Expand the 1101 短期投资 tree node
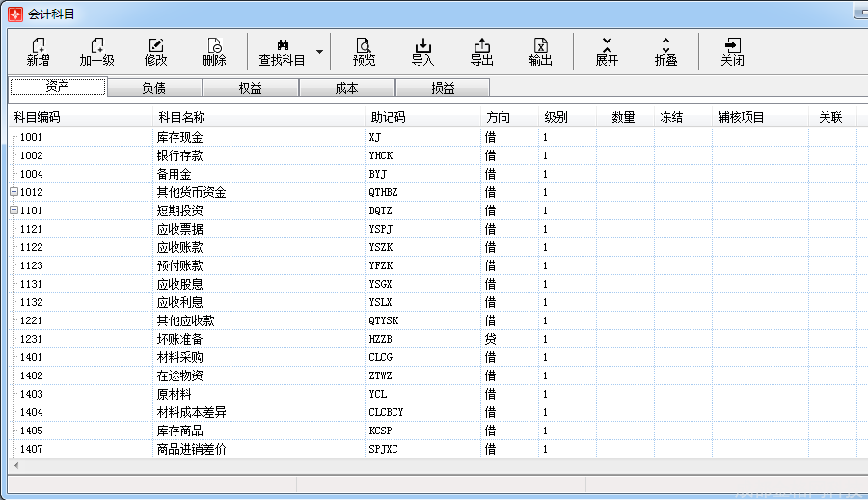Viewport: 868px width, 500px height. pos(14,210)
